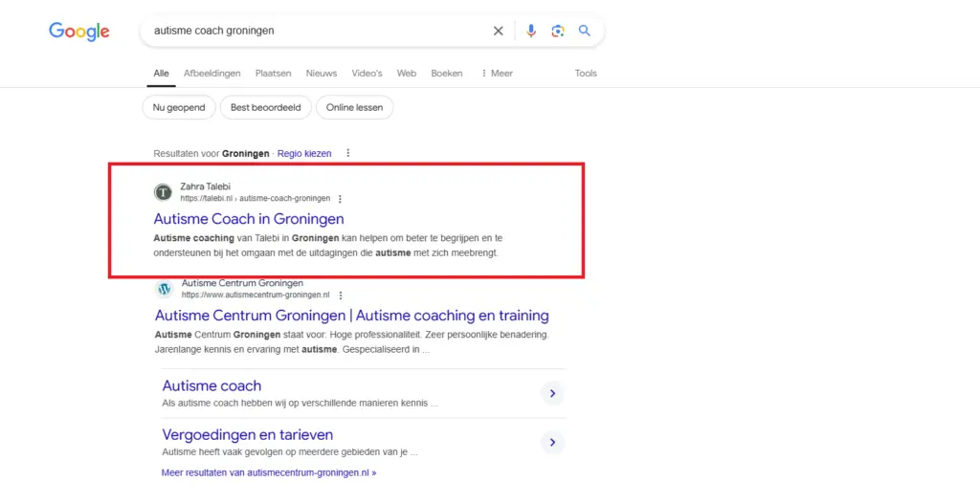Switch to the Plaatsen tab

273,73
